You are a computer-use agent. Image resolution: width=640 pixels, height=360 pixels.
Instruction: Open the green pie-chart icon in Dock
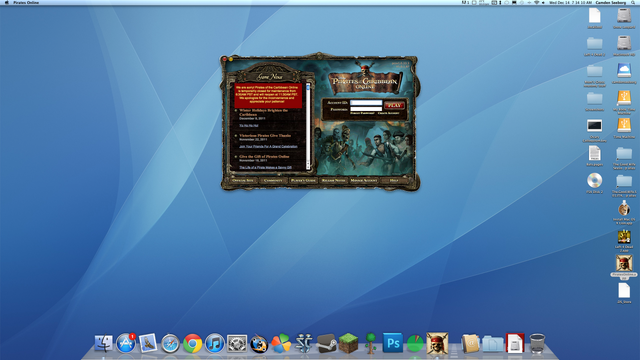coord(415,343)
